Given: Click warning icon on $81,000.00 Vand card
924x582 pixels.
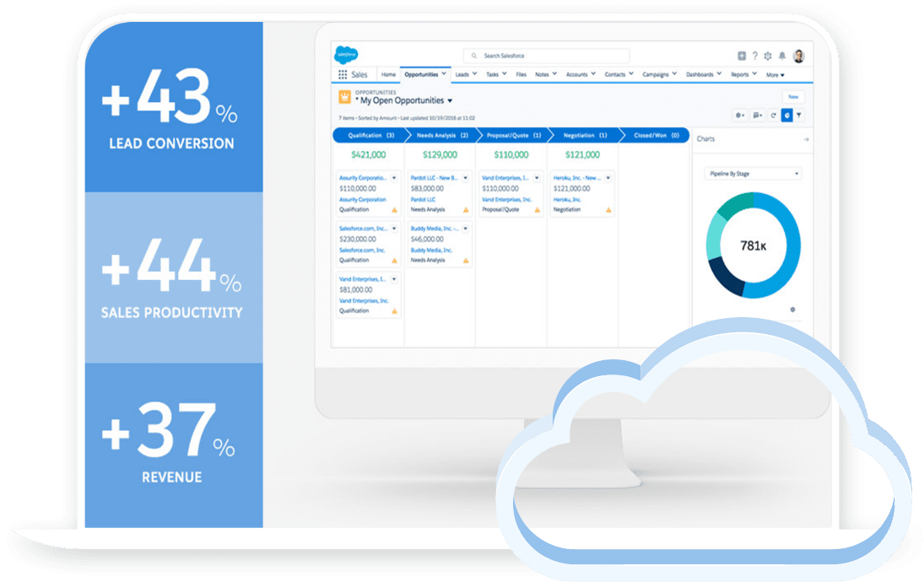Looking at the screenshot, I should pyautogui.click(x=394, y=311).
